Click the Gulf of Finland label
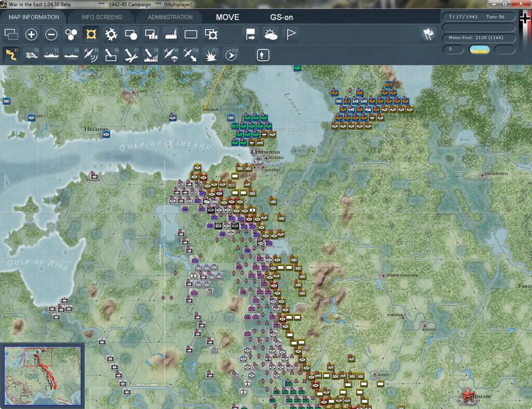The height and width of the screenshot is (409, 532). click(x=165, y=145)
